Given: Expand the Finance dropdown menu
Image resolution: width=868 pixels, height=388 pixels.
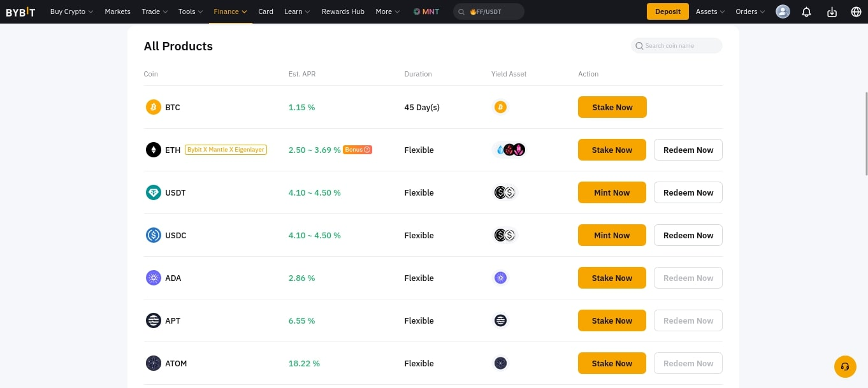Looking at the screenshot, I should (x=230, y=11).
